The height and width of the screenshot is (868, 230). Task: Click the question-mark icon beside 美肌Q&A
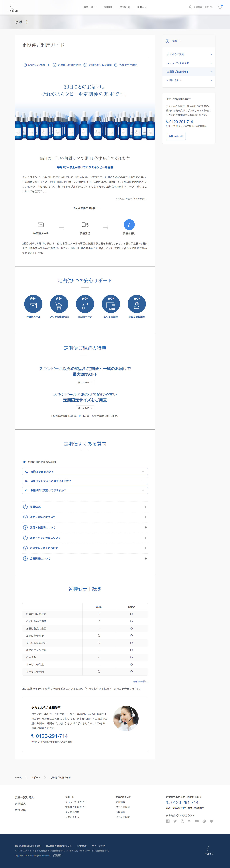click(25, 507)
